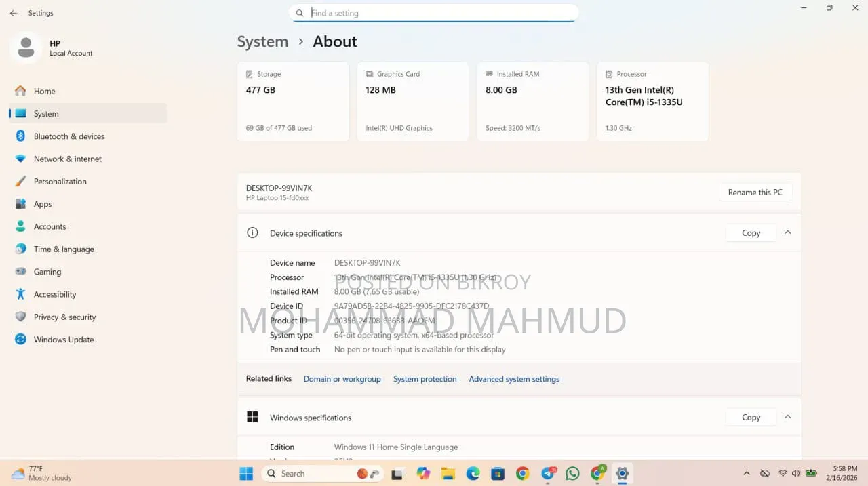Viewport: 868px width, 486px height.
Task: Click System in the breadcrumb
Action: (262, 41)
